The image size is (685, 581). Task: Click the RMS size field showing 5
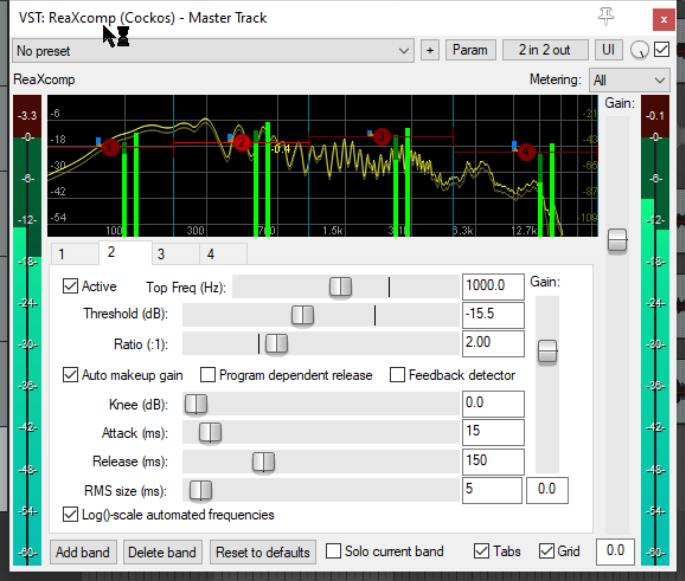coord(492,491)
